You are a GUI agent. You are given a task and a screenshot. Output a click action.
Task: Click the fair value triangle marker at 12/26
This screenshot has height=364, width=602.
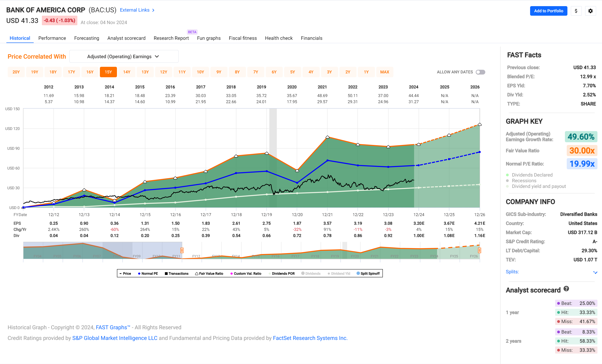480,125
